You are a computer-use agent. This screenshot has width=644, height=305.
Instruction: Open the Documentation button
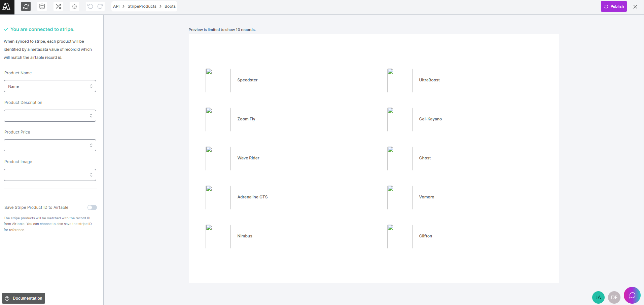point(24,298)
